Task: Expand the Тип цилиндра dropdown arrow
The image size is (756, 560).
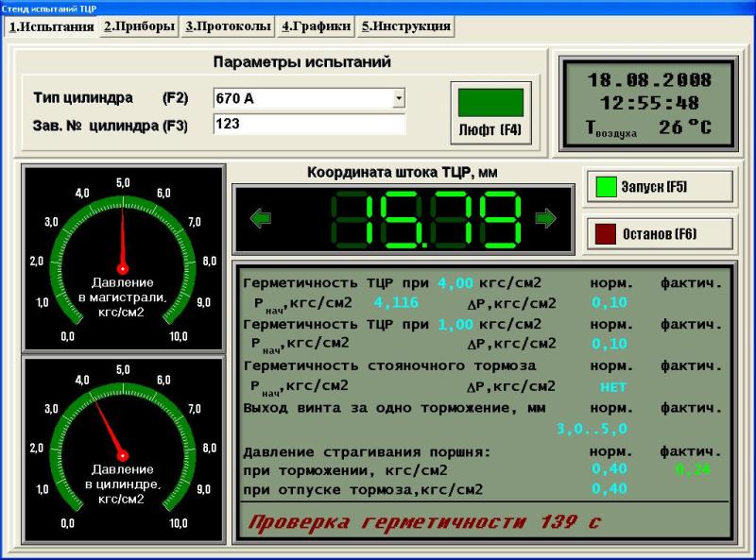Action: (x=398, y=98)
